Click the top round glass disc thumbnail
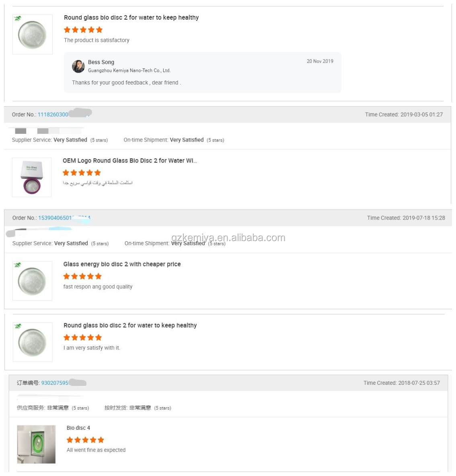 (x=32, y=34)
